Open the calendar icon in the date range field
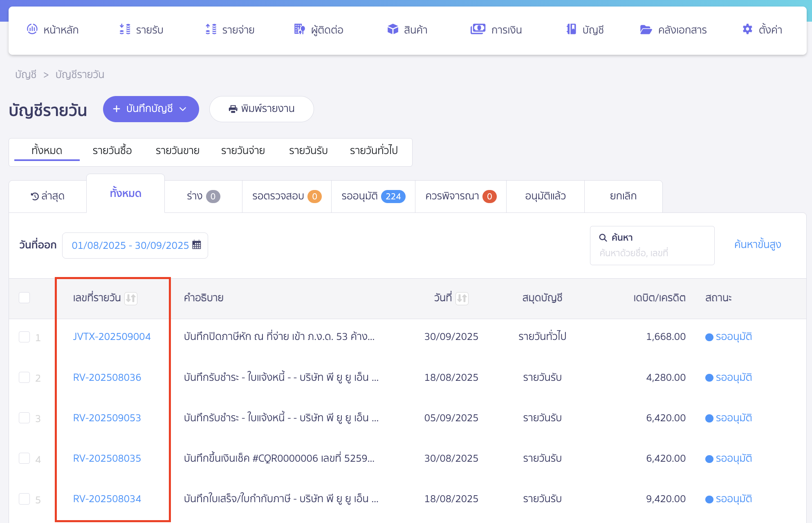The height and width of the screenshot is (523, 812). (x=197, y=245)
